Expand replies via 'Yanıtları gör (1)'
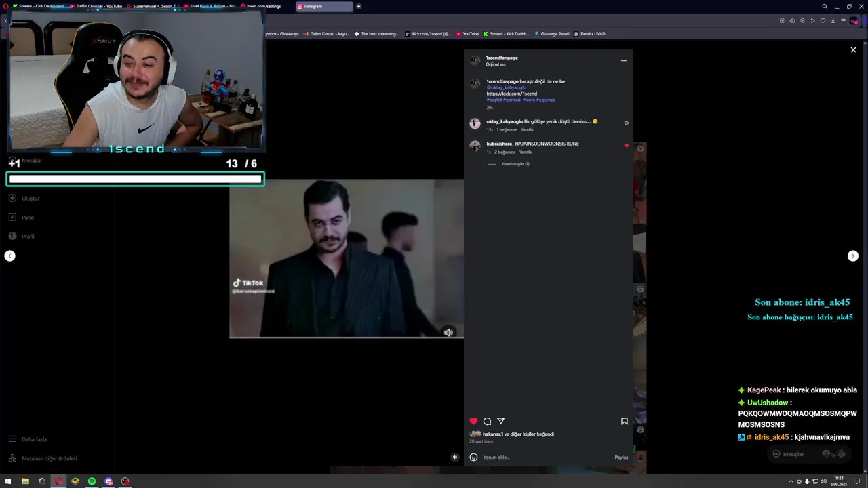The width and height of the screenshot is (868, 488). pos(515,164)
